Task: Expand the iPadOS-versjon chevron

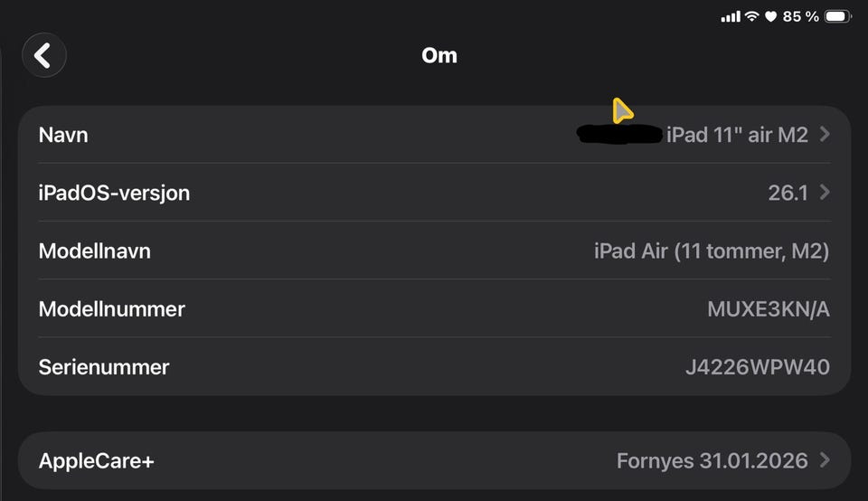Action: [x=824, y=193]
